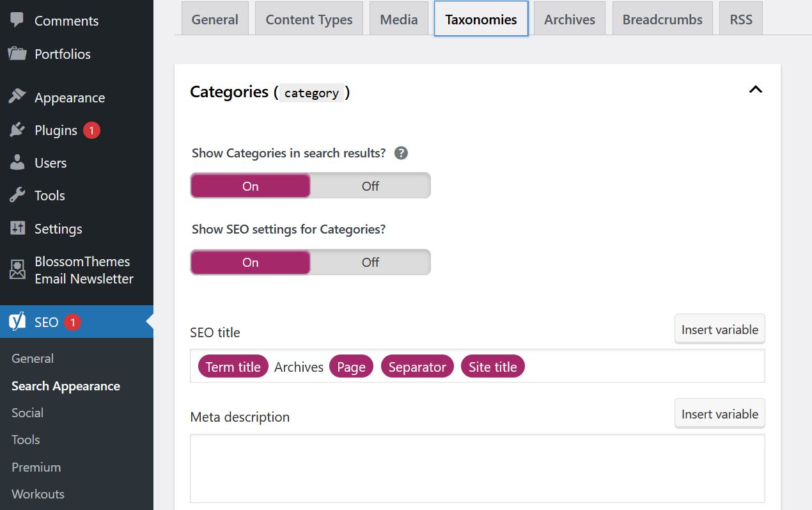Click the Appearance paintbrush icon

[x=17, y=97]
